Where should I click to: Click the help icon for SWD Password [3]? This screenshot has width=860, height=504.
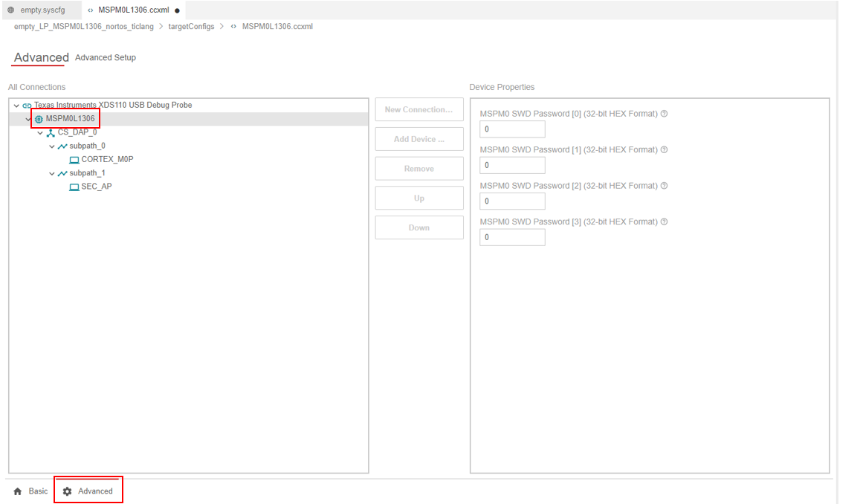tap(664, 222)
